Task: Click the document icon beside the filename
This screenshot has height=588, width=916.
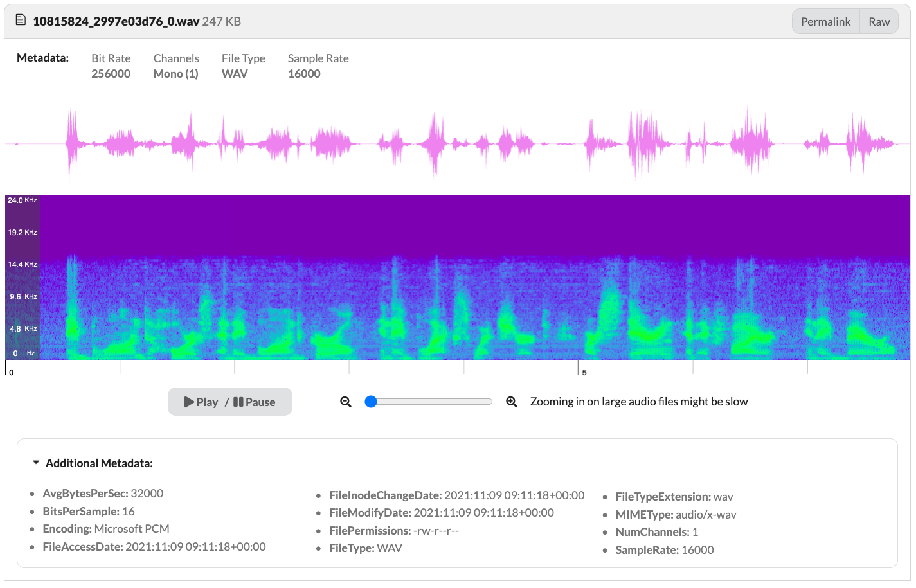Action: click(21, 21)
